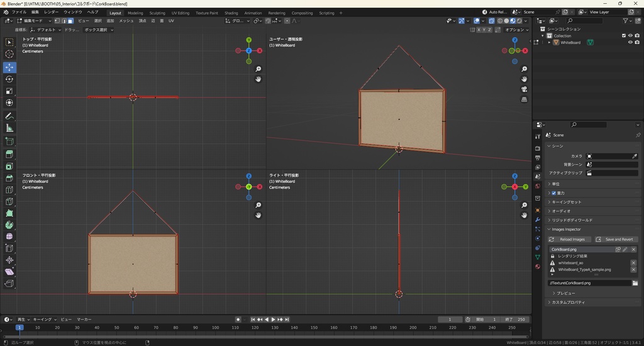This screenshot has height=346, width=644.
Task: Click the Reload Images button
Action: click(x=569, y=239)
